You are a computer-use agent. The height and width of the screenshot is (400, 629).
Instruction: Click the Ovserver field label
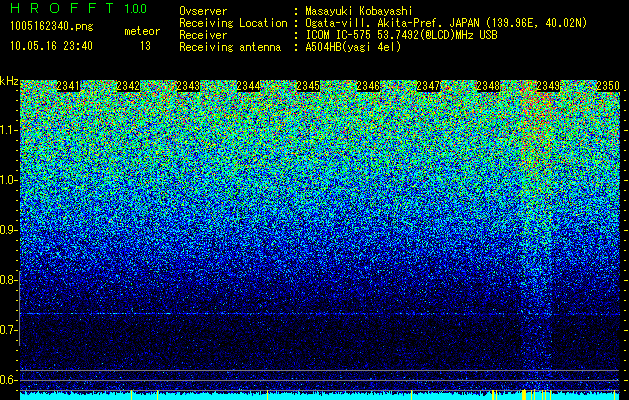point(203,11)
